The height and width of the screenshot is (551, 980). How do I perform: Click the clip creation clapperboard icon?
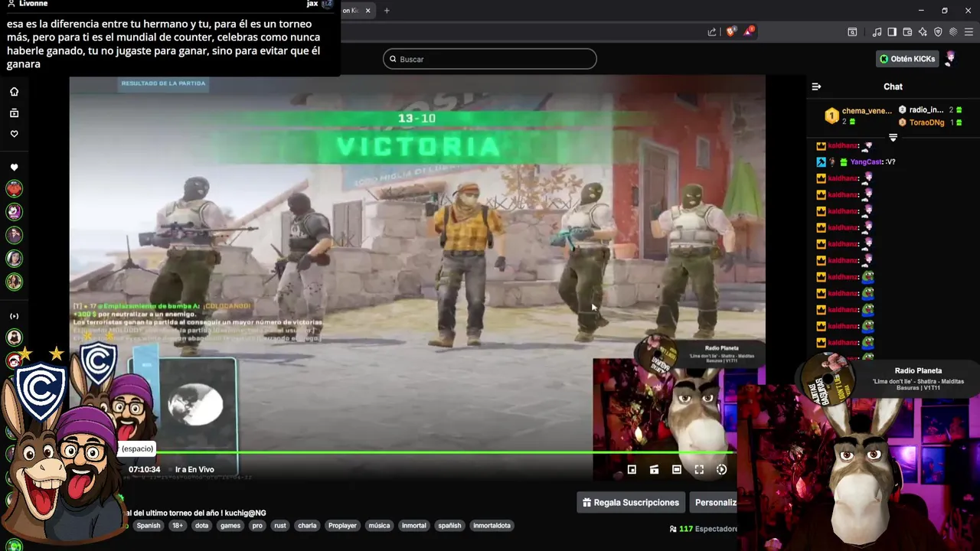click(x=654, y=470)
